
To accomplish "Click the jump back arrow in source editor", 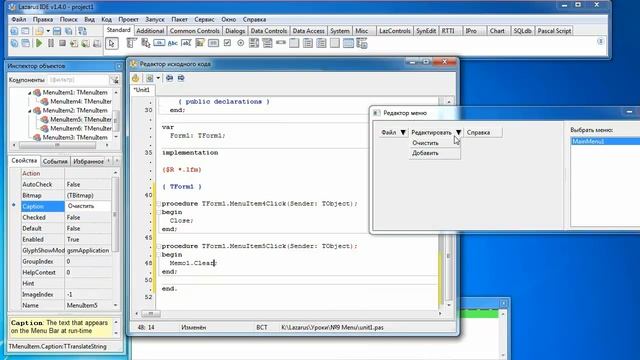I will (169, 78).
